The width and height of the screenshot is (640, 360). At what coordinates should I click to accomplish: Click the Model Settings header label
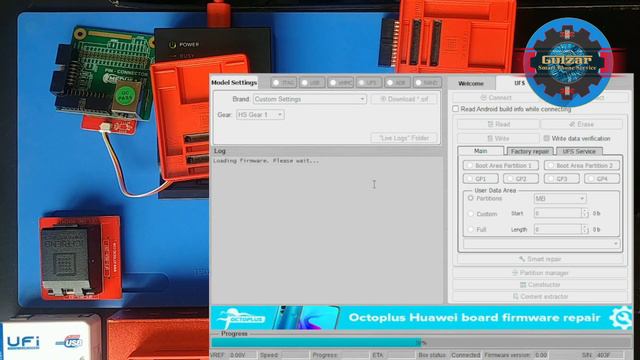(x=234, y=82)
